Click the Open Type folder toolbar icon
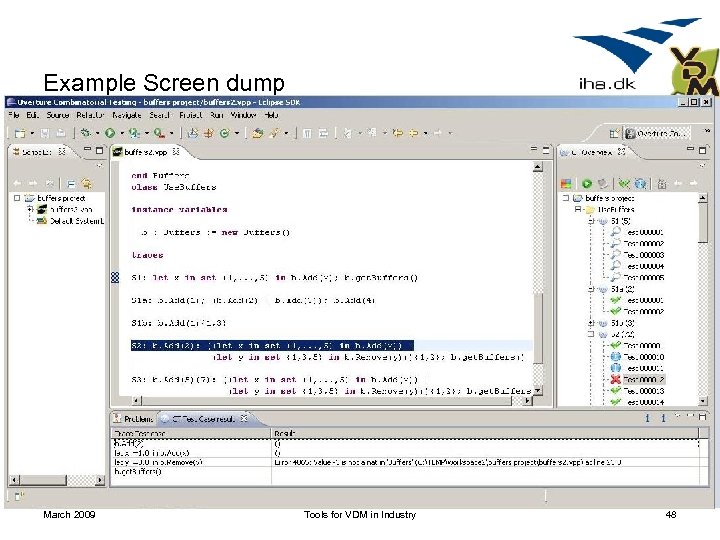Image resolution: width=720 pixels, height=540 pixels. click(258, 133)
